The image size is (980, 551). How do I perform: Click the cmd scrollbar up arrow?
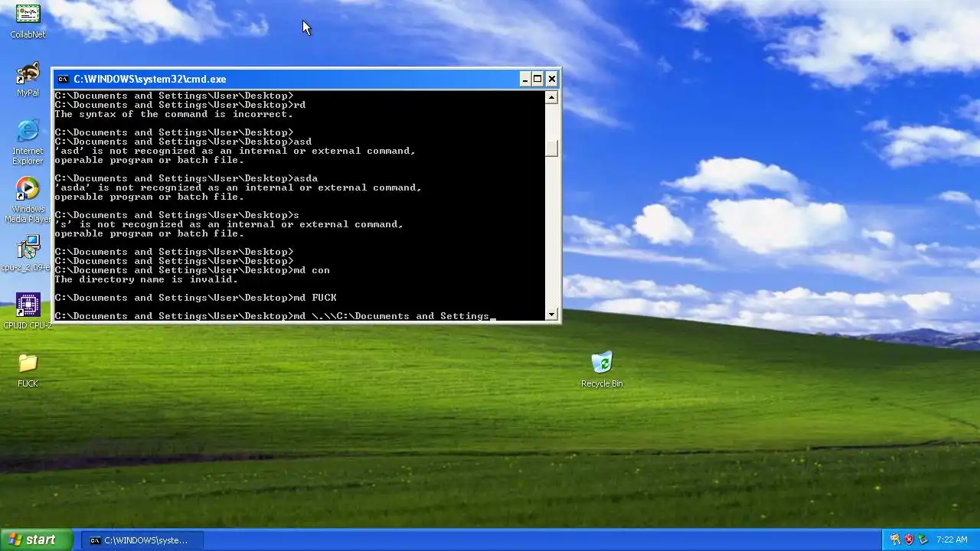(x=551, y=97)
